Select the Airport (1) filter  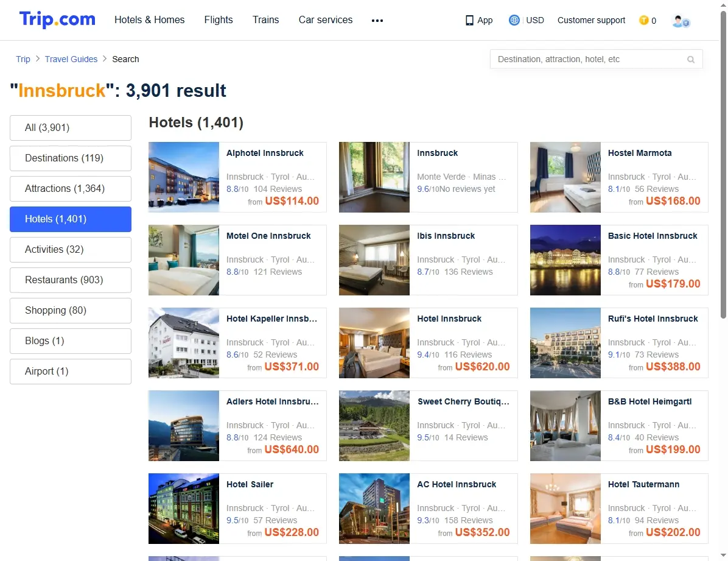point(71,372)
